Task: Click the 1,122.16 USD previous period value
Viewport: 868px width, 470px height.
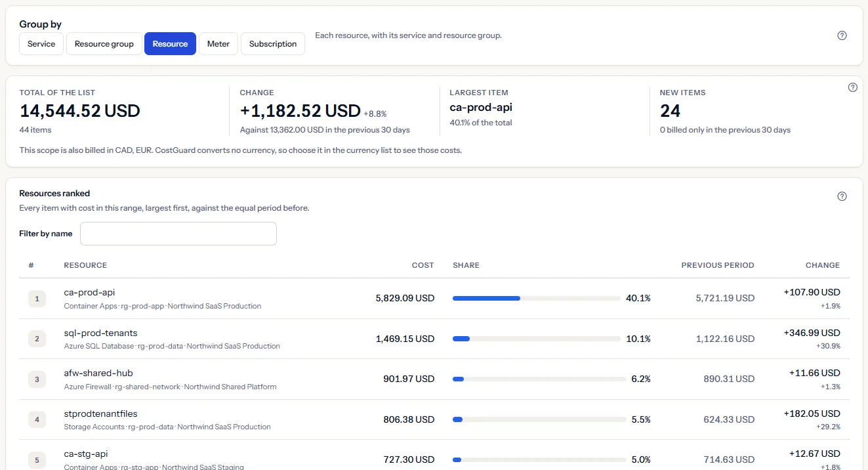Action: (725, 339)
